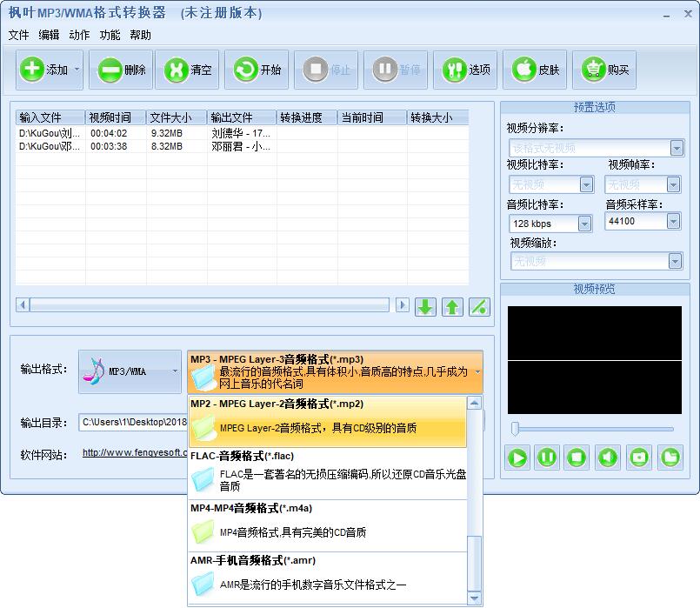Click the 删除 (Delete) toolbar button
The width and height of the screenshot is (700, 608).
pyautogui.click(x=121, y=70)
